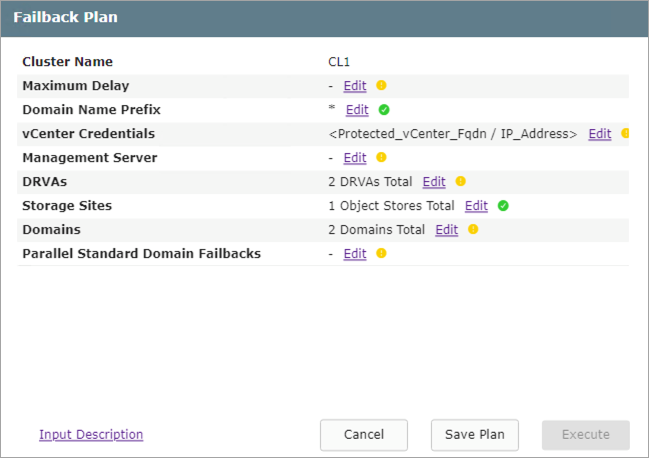Edit the Maximum Delay setting
The height and width of the screenshot is (458, 649).
tap(355, 86)
